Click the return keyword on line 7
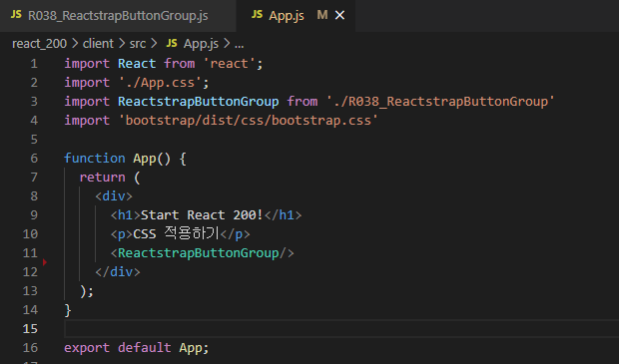619x364 pixels. tap(102, 178)
